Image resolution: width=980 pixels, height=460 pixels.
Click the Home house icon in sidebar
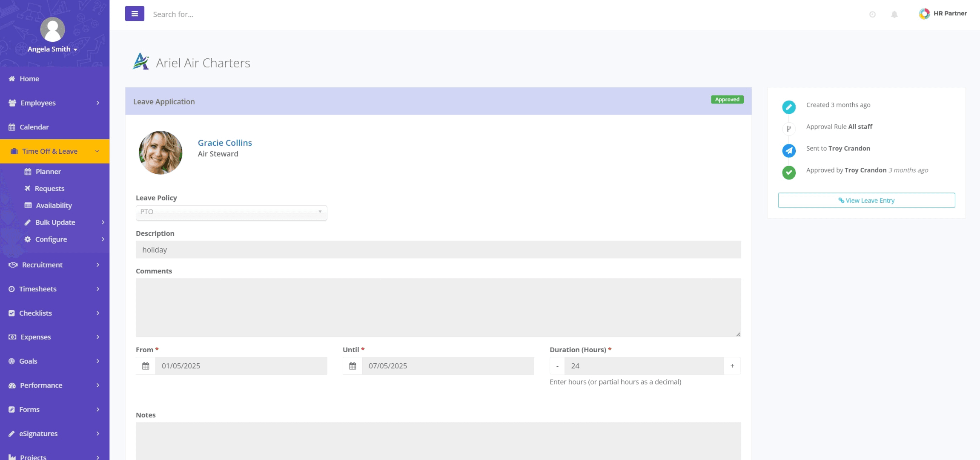12,79
